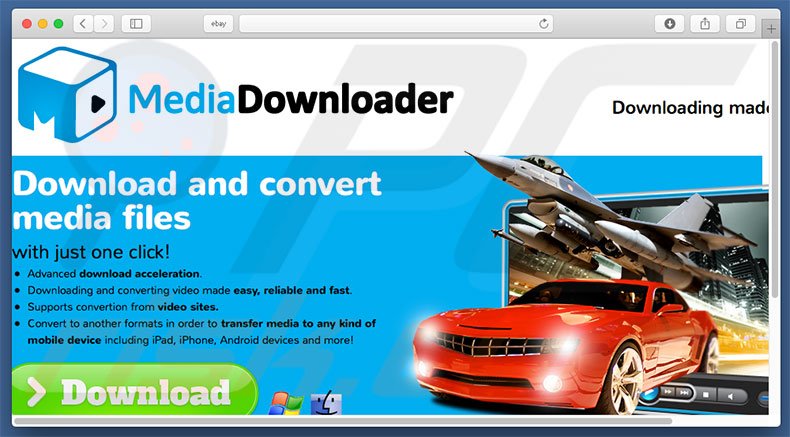Image resolution: width=790 pixels, height=437 pixels.
Task: Click the horizontal page scrollbar
Action: click(x=343, y=421)
